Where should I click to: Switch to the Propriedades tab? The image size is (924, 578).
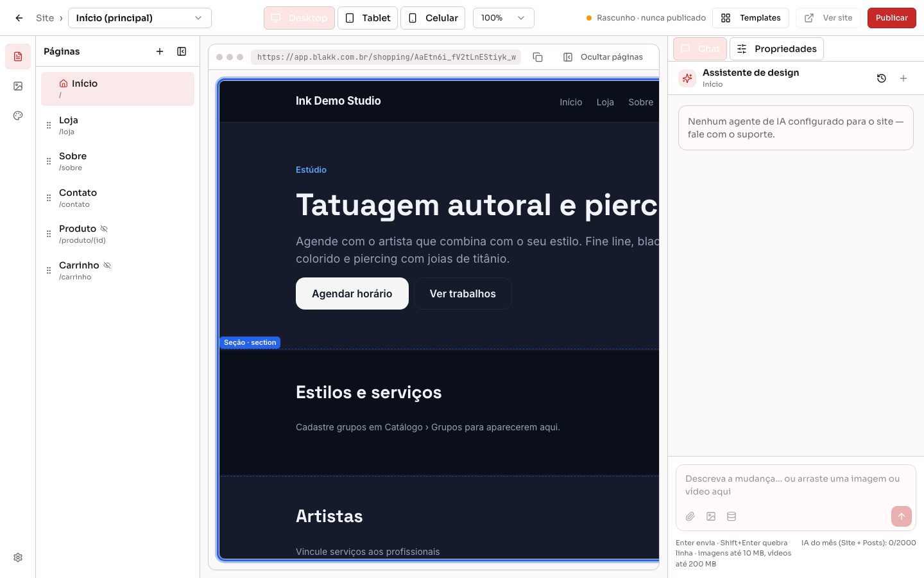(x=776, y=49)
